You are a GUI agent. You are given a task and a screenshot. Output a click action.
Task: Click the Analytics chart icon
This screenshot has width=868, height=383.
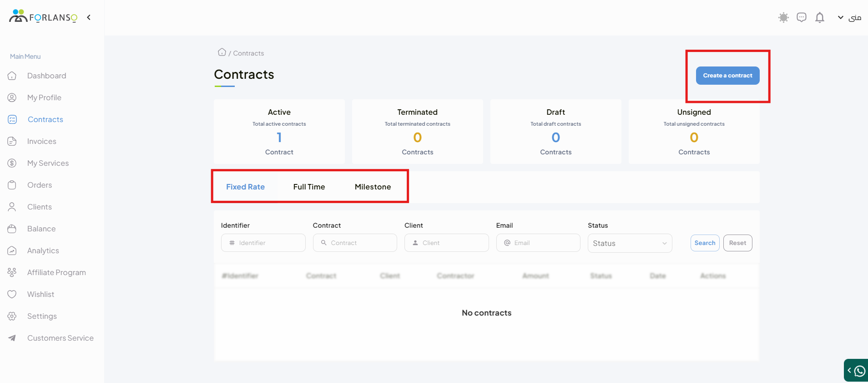pyautogui.click(x=12, y=250)
